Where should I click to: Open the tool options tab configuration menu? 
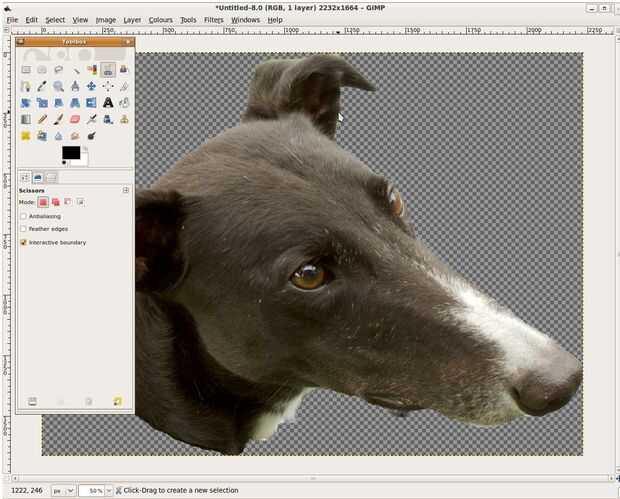pos(126,190)
